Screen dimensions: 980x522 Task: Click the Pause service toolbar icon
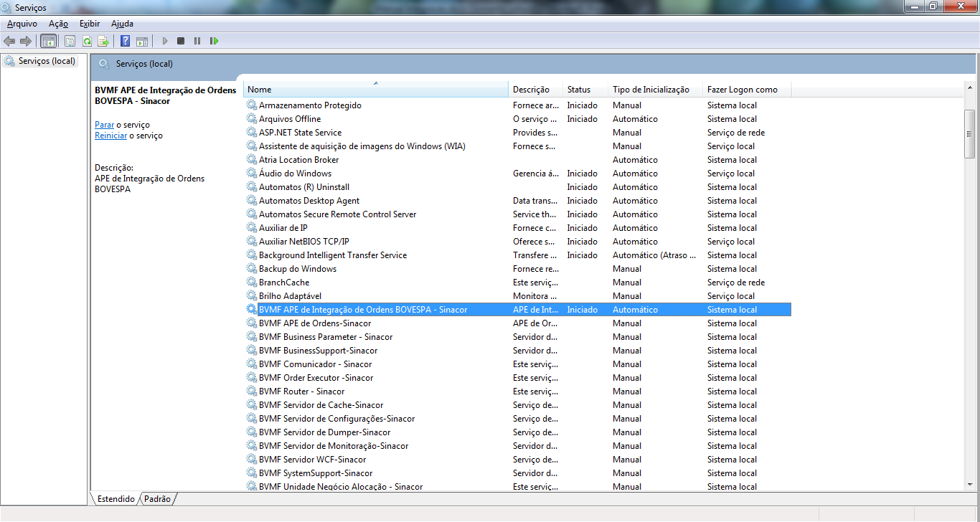click(x=197, y=41)
